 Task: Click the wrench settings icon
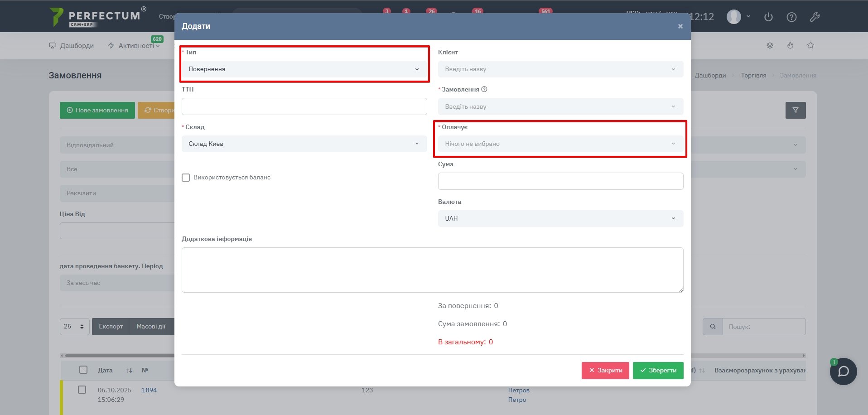[815, 17]
